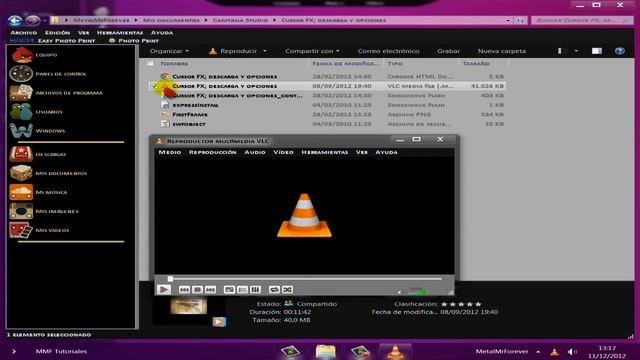
Task: Skip to next track in VLC
Action: click(x=210, y=289)
